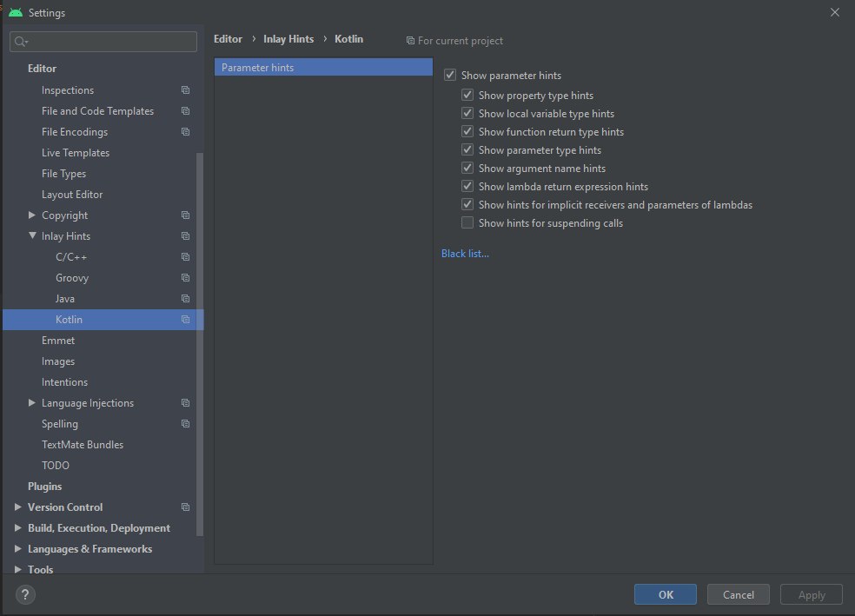Click the For current project label
Image resolution: width=855 pixels, height=616 pixels.
[461, 41]
